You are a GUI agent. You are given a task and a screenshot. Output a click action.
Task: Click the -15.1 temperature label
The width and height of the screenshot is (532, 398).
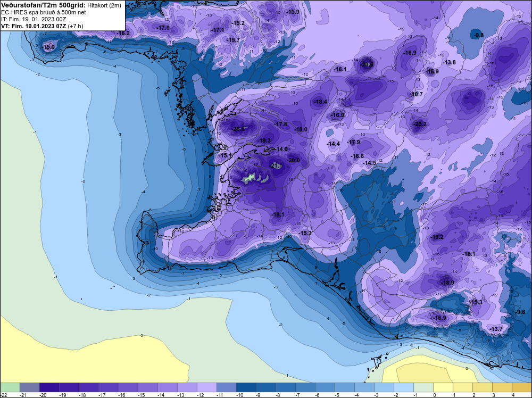coord(225,155)
